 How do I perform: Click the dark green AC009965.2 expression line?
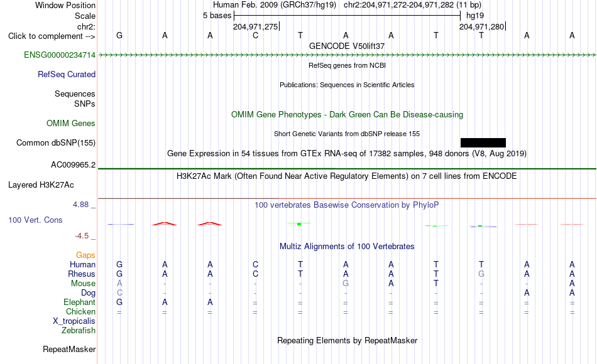pyautogui.click(x=347, y=168)
